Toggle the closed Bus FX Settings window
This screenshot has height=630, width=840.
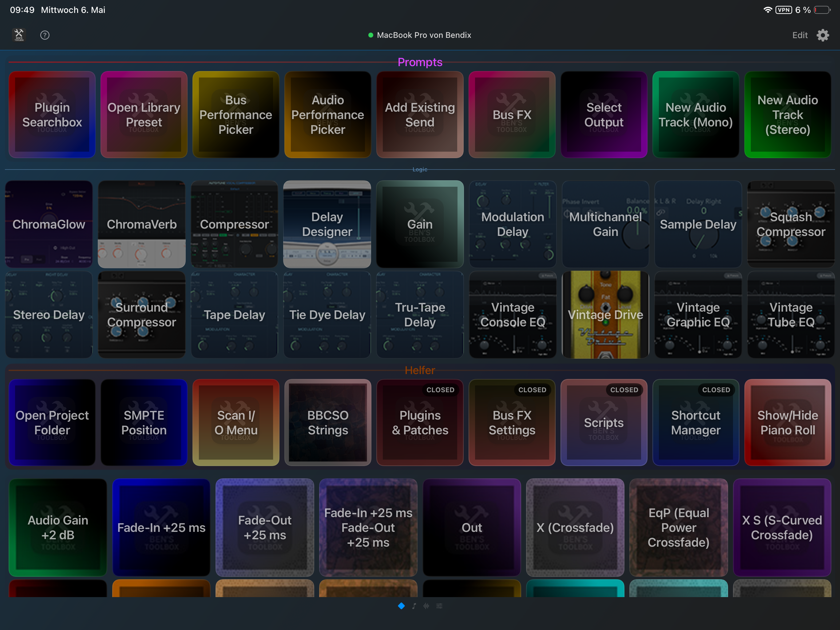click(512, 422)
